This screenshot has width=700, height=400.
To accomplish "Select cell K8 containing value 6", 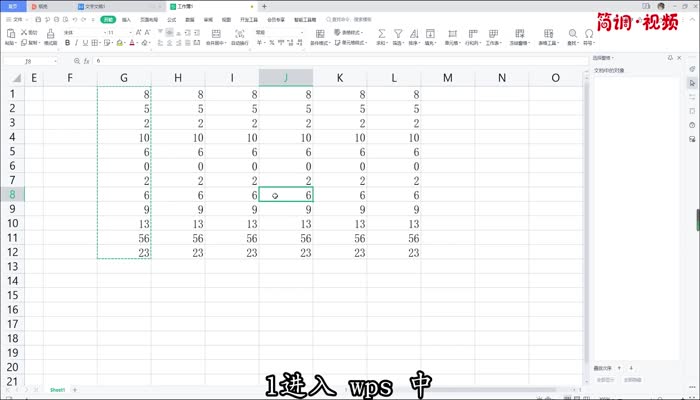I will (339, 197).
